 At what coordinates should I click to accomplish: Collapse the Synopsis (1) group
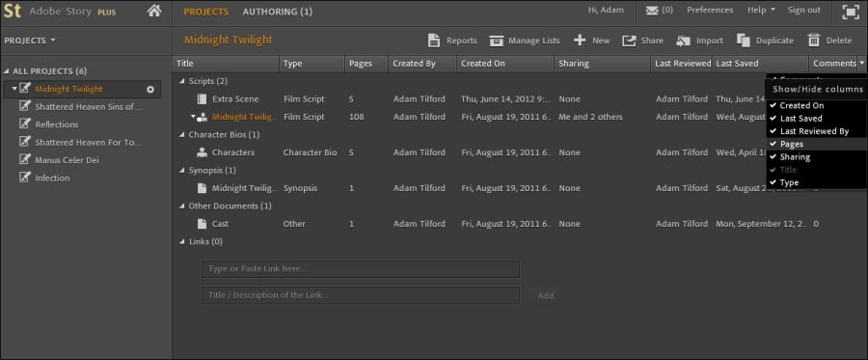click(x=182, y=170)
